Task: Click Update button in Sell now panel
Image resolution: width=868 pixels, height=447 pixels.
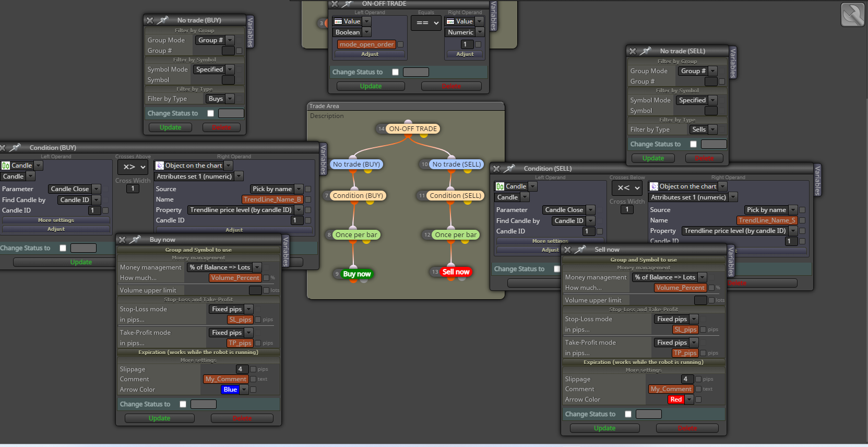Action: tap(604, 428)
